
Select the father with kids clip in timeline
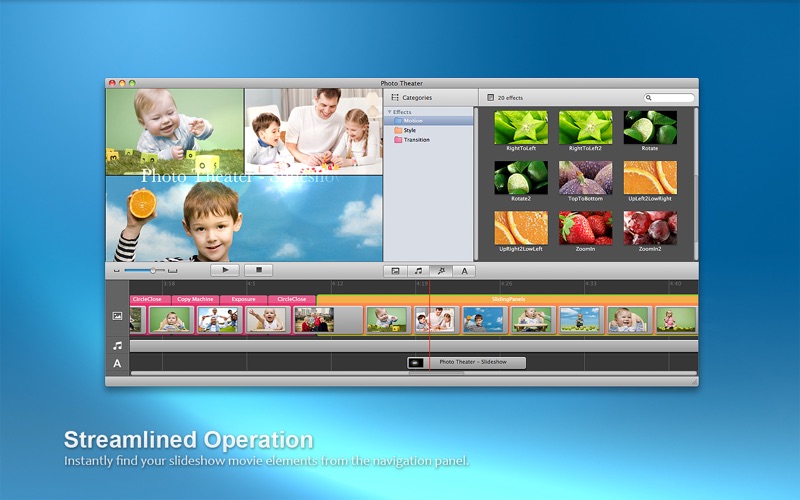coord(434,320)
